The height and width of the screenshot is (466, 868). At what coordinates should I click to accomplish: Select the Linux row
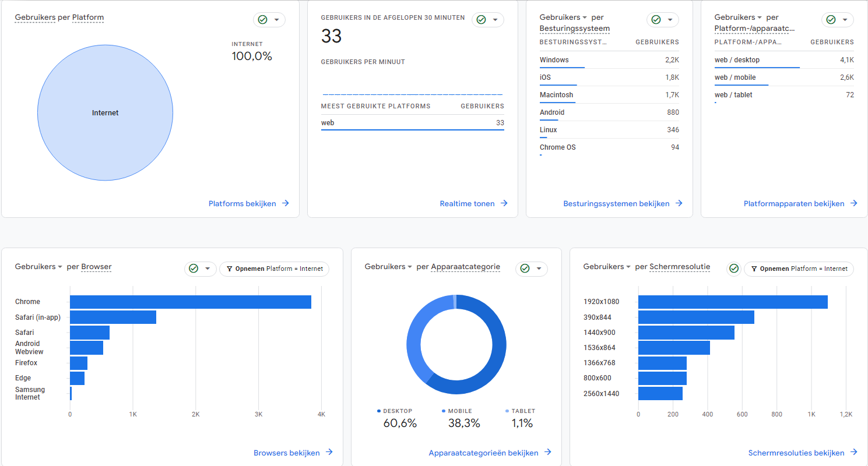[x=609, y=130]
